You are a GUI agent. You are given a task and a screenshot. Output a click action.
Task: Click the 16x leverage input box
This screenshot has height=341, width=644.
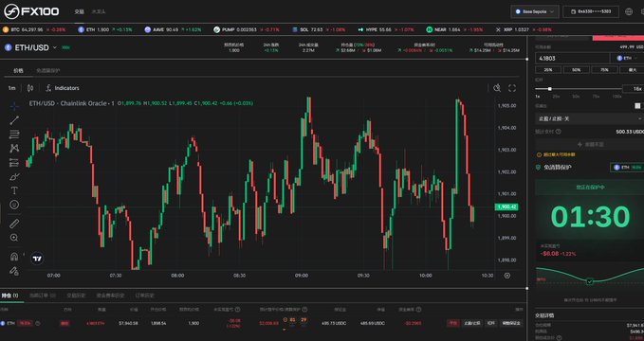tap(633, 89)
